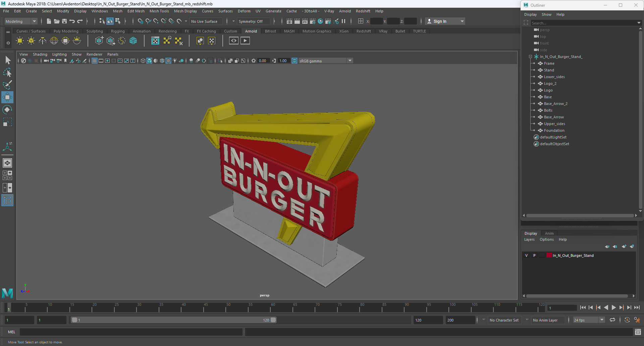Collapse the In_N_Out_Burger_Stand_ group in Outliner
The width and height of the screenshot is (644, 346).
530,57
